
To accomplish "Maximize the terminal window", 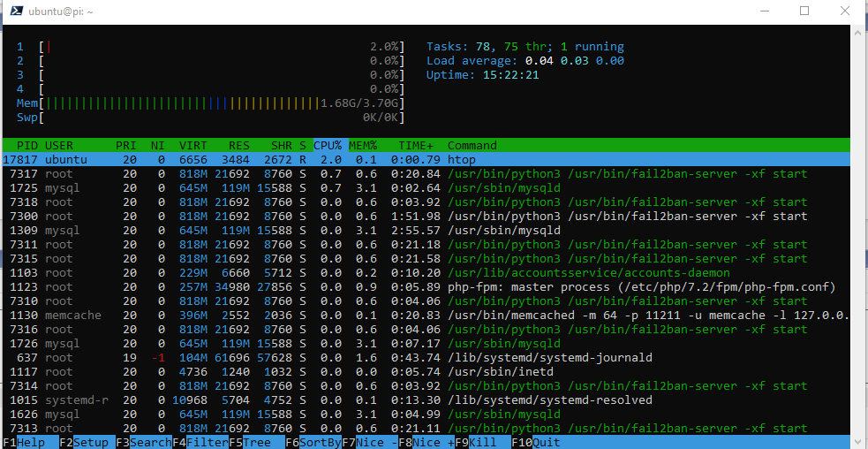I will 804,11.
